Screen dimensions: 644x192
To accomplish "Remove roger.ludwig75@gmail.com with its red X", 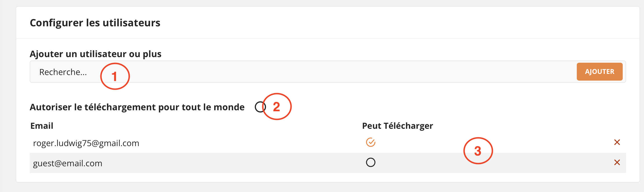I will pyautogui.click(x=617, y=142).
